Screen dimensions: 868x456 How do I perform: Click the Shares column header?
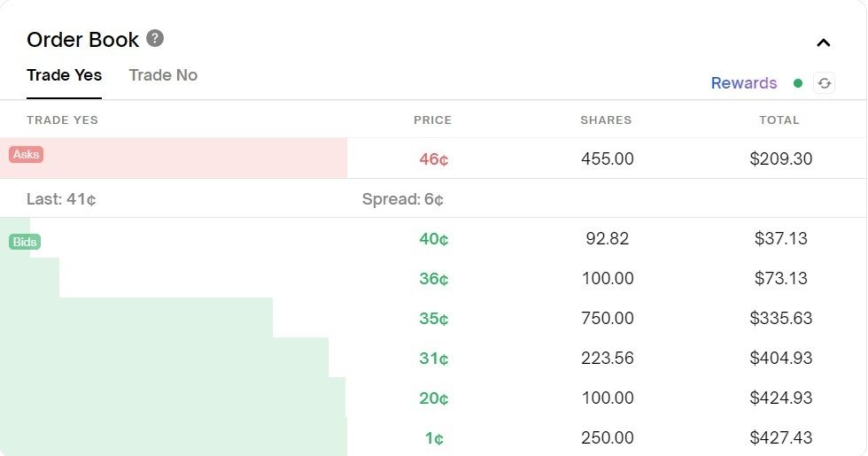coord(606,120)
